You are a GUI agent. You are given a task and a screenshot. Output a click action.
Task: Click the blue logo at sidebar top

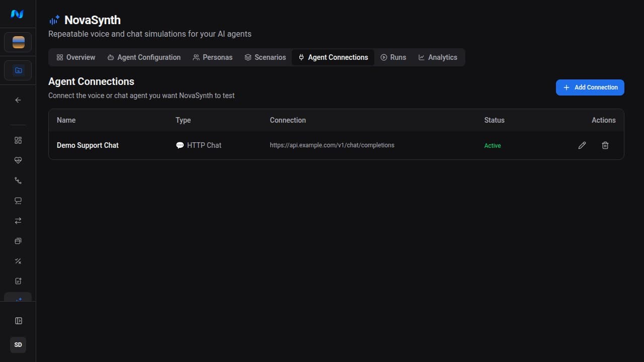coord(18,14)
